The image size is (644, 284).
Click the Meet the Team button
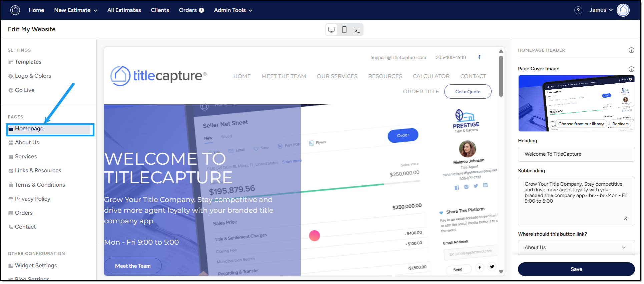[133, 266]
